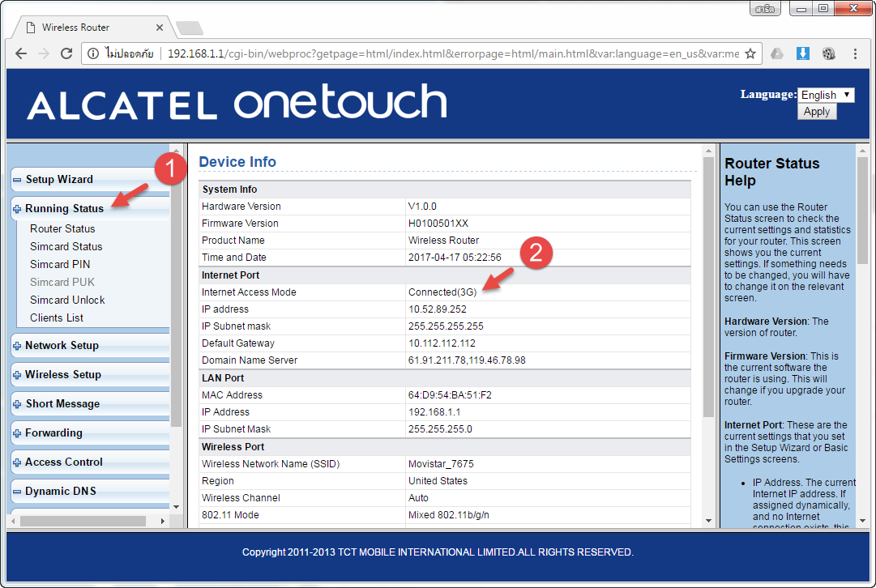
Task: Go back using browser back arrow
Action: (21, 53)
